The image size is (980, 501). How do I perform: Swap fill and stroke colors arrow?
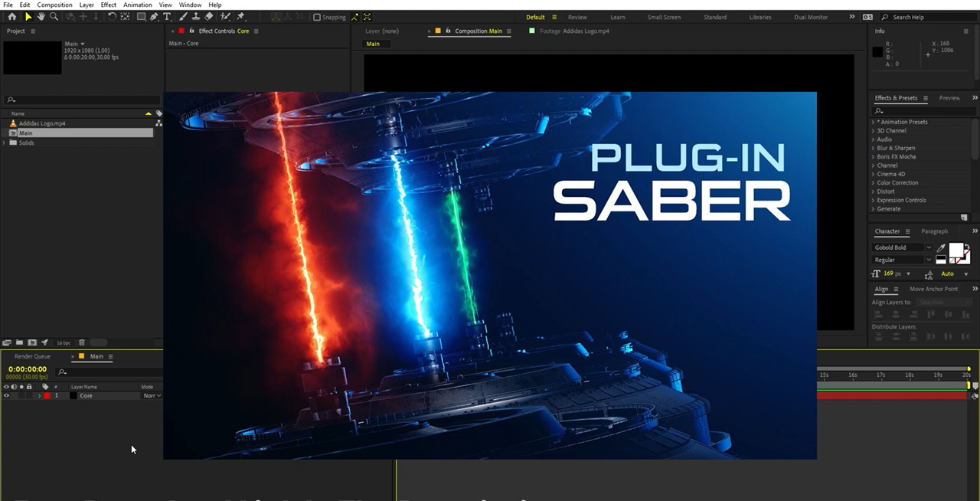click(969, 246)
